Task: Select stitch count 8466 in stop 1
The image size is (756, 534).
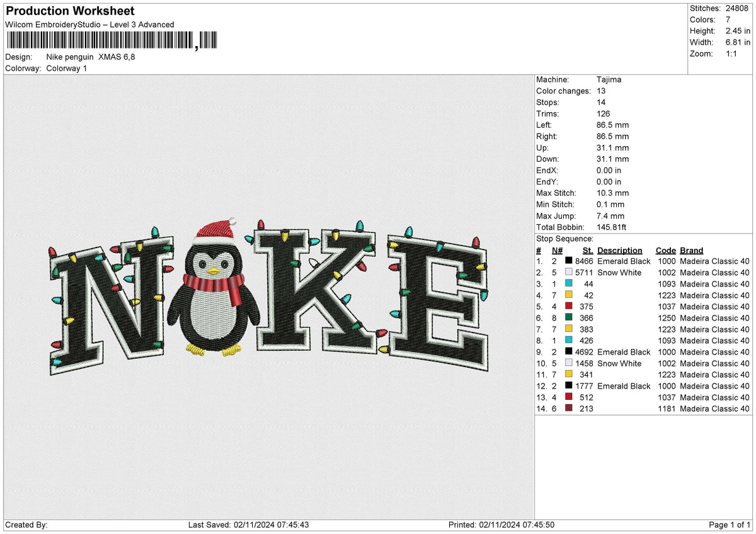Action: coord(584,261)
